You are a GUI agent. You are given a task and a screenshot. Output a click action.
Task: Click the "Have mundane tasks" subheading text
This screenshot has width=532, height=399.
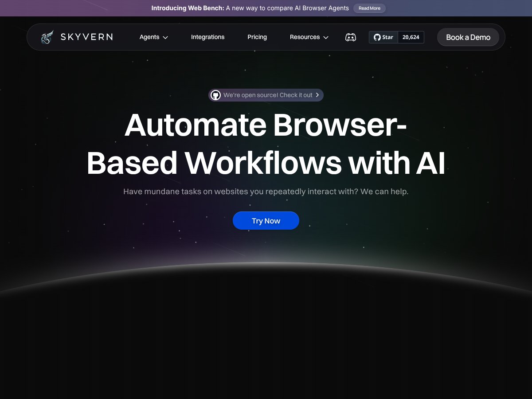266,192
